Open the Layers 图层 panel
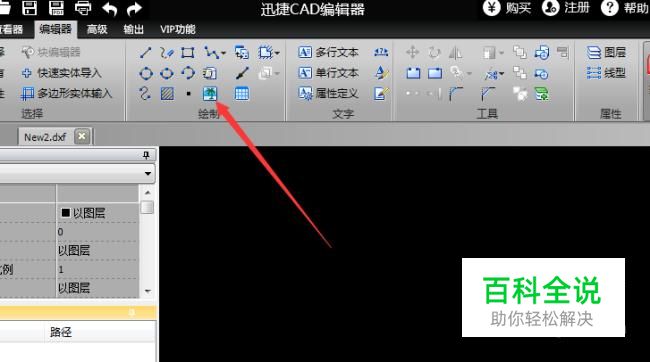The height and width of the screenshot is (362, 650). (x=606, y=52)
